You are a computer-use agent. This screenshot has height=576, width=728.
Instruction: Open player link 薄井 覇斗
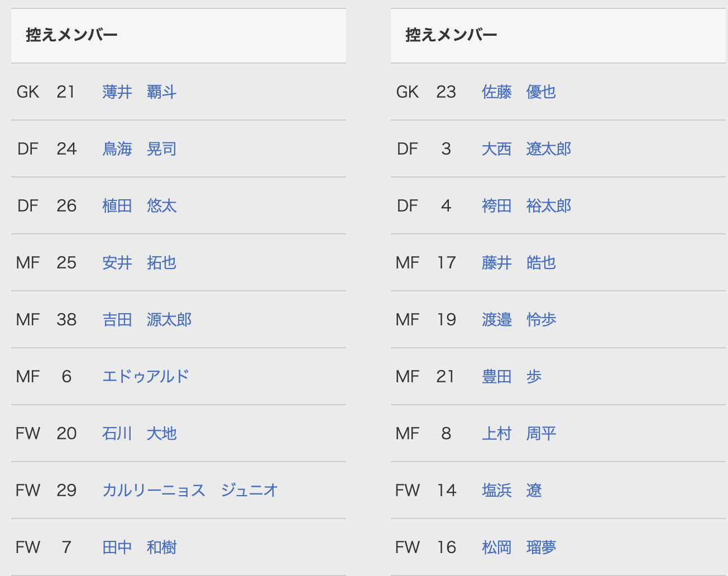[x=140, y=92]
